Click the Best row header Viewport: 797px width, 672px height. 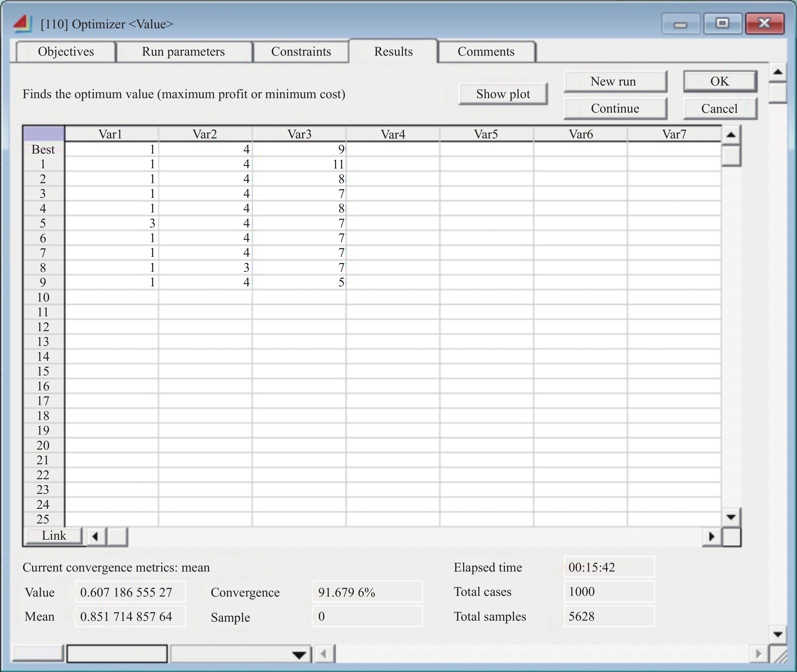click(43, 149)
